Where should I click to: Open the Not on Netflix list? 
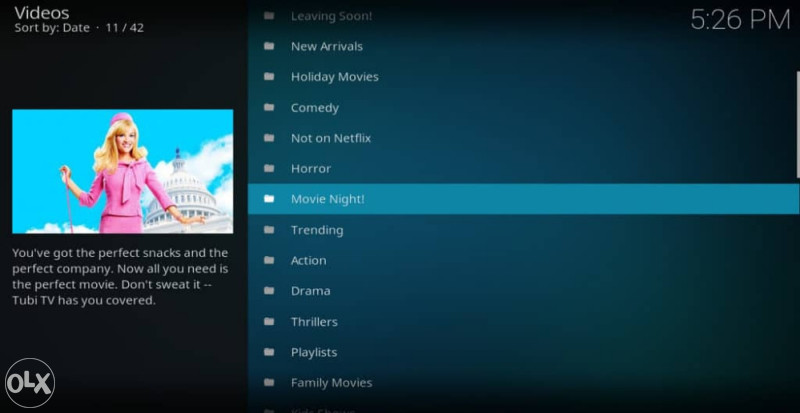click(x=522, y=138)
